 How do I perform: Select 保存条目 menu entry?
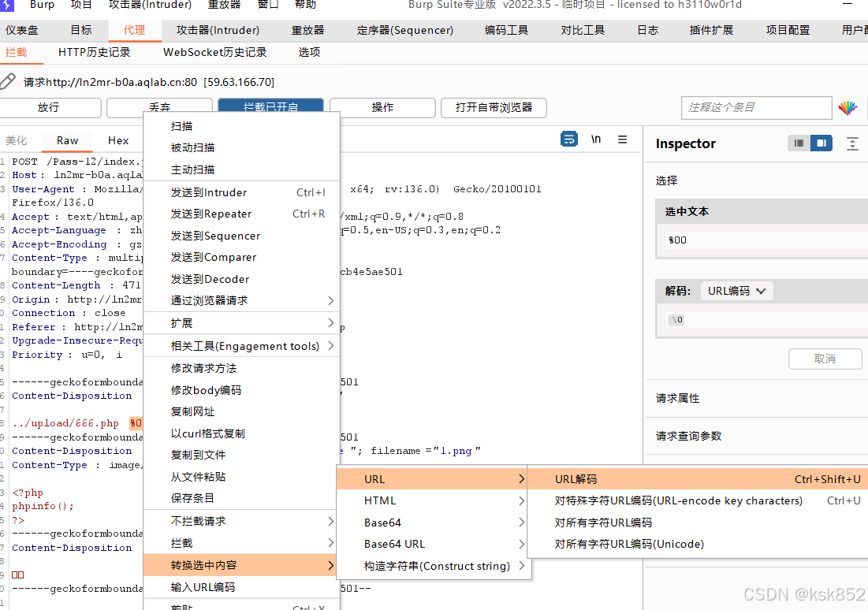(241, 498)
